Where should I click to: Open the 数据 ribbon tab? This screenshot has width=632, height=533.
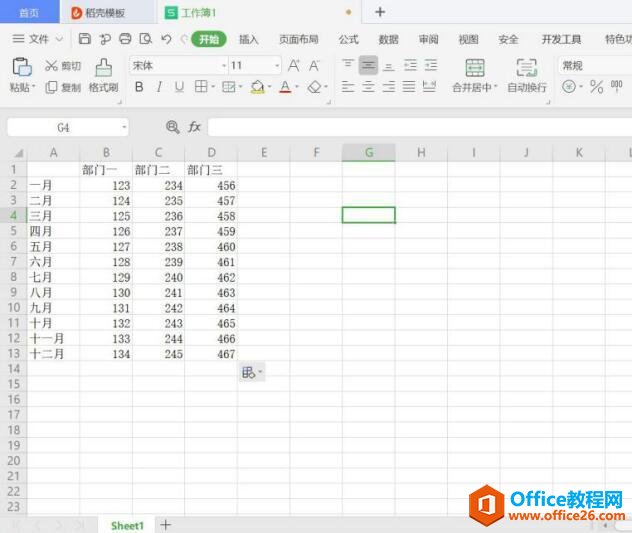(388, 39)
